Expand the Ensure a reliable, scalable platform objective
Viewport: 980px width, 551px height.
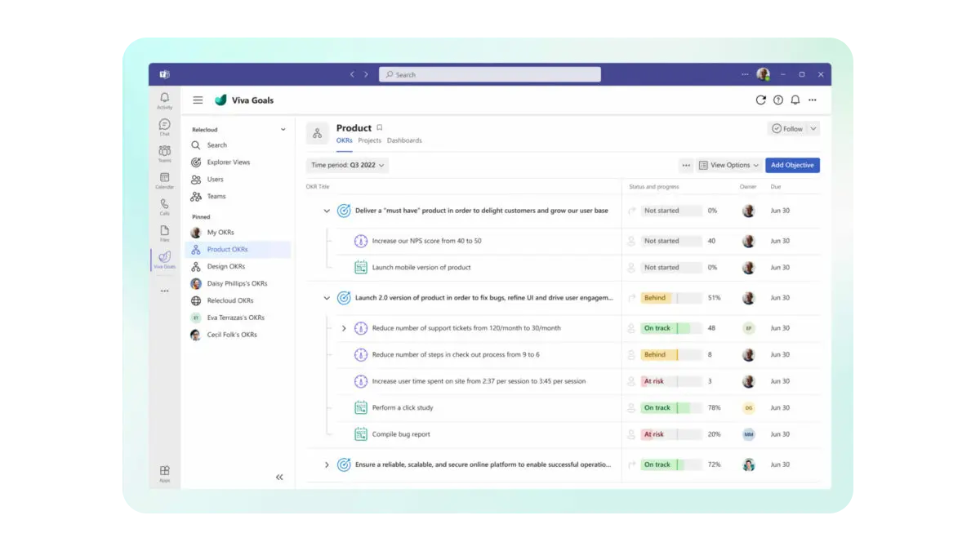click(x=327, y=464)
